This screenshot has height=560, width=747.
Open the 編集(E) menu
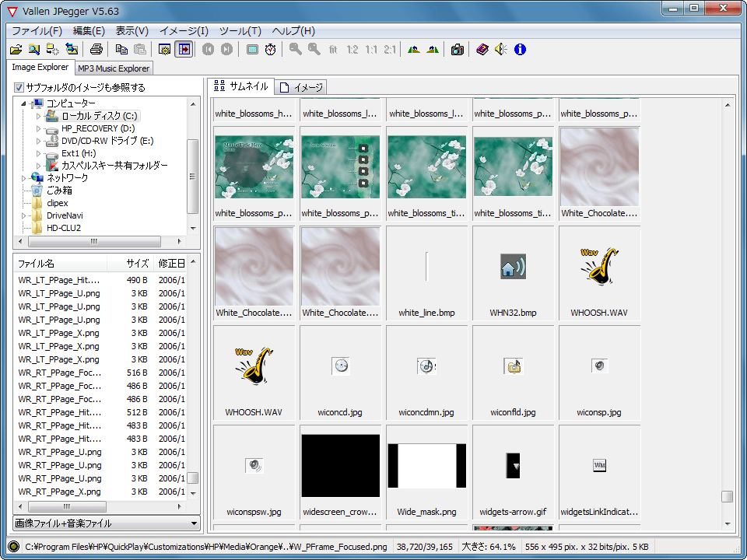[89, 31]
